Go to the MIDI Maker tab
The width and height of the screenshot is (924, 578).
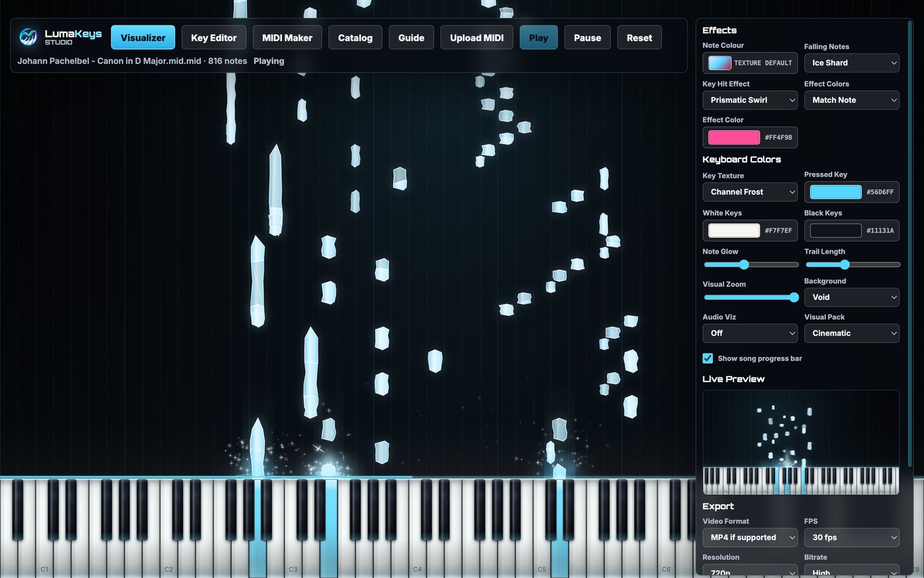[x=287, y=38]
